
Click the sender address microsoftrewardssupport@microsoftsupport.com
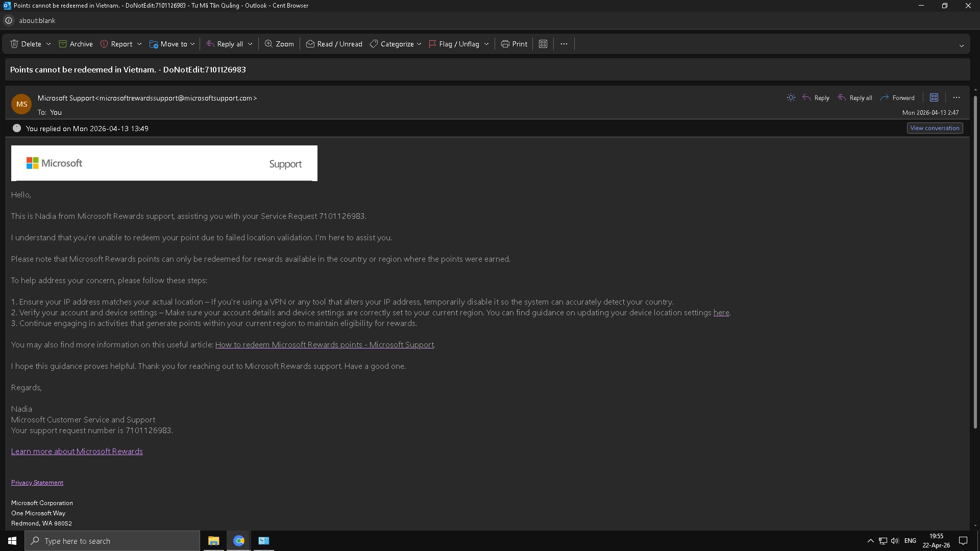point(178,98)
